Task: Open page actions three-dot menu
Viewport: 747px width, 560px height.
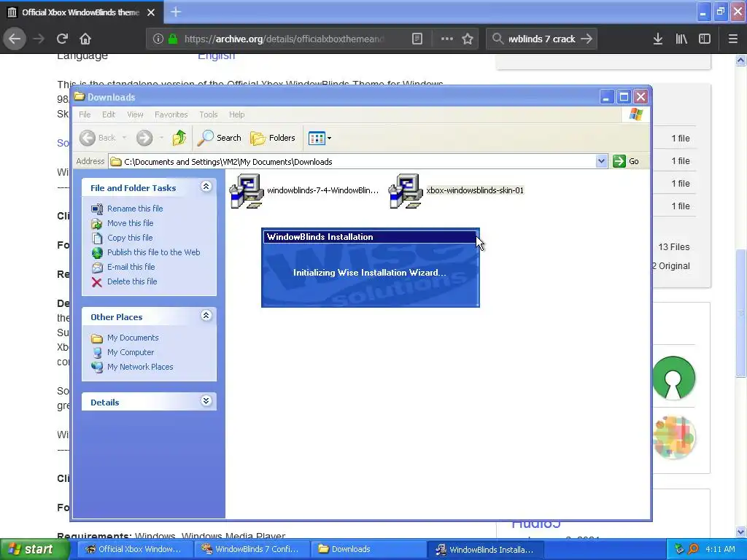Action: coord(447,39)
